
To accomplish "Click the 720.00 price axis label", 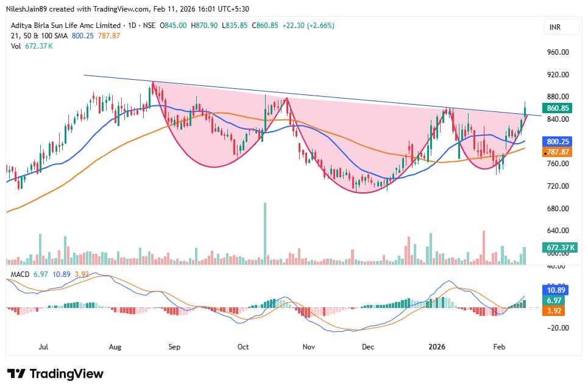I will tap(558, 186).
